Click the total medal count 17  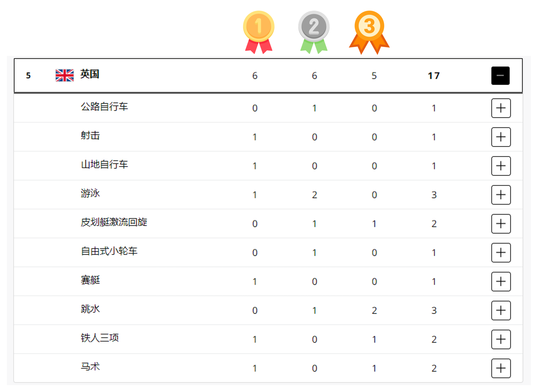(x=434, y=76)
